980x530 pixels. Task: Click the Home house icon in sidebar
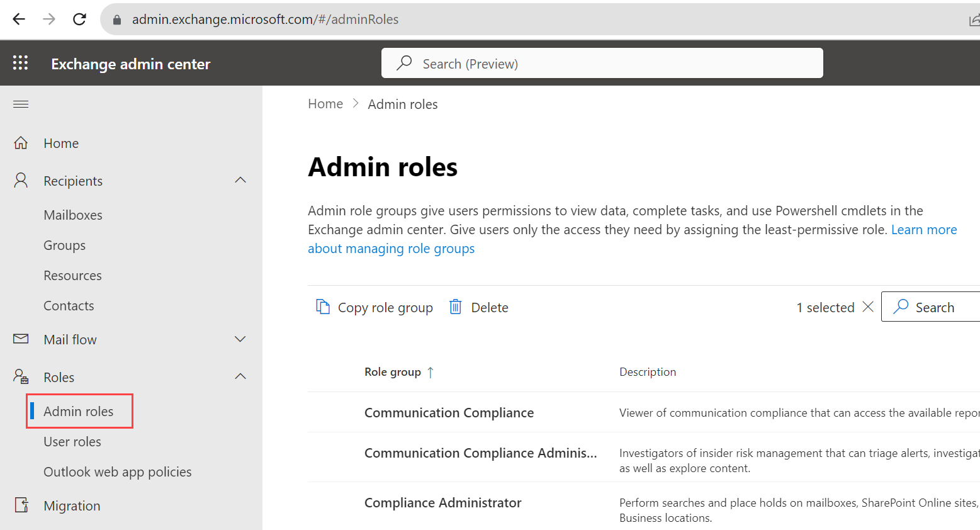coord(21,143)
